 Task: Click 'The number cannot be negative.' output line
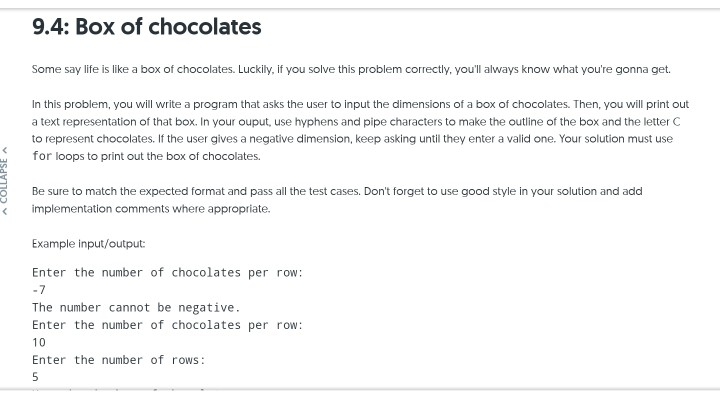point(136,308)
